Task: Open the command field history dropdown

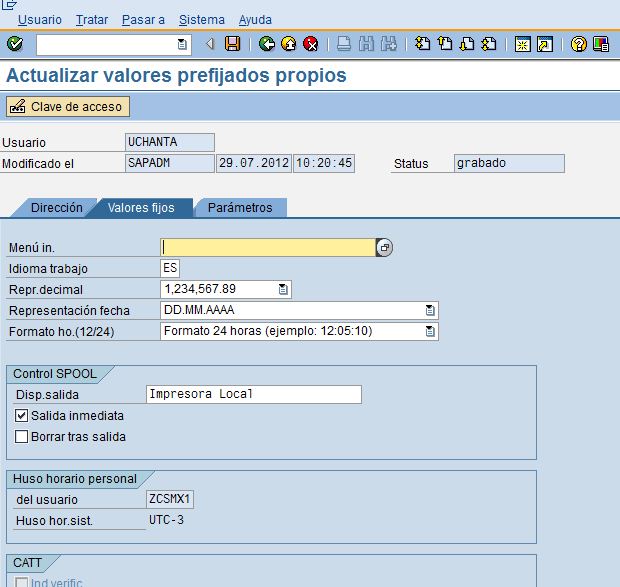Action: point(182,44)
